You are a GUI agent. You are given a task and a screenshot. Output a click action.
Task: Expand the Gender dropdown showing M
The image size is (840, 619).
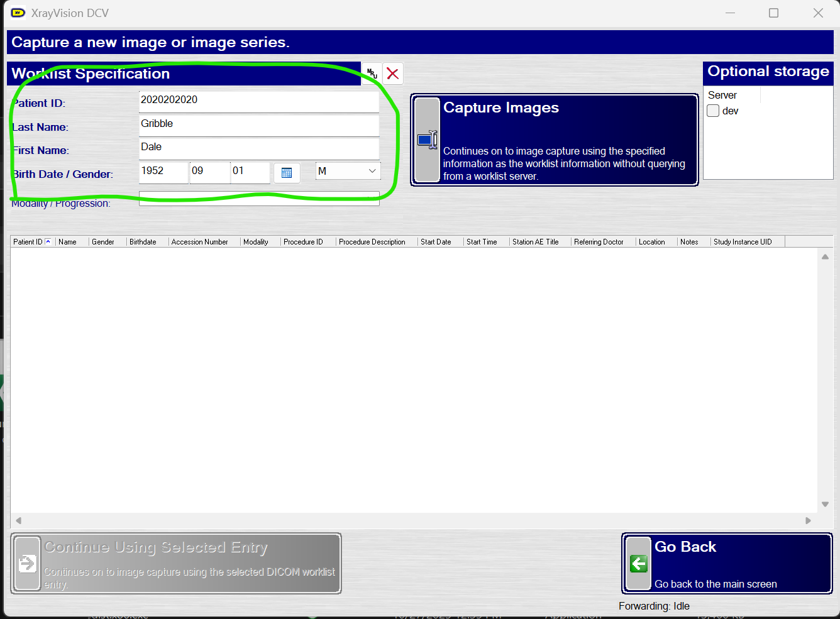[348, 171]
